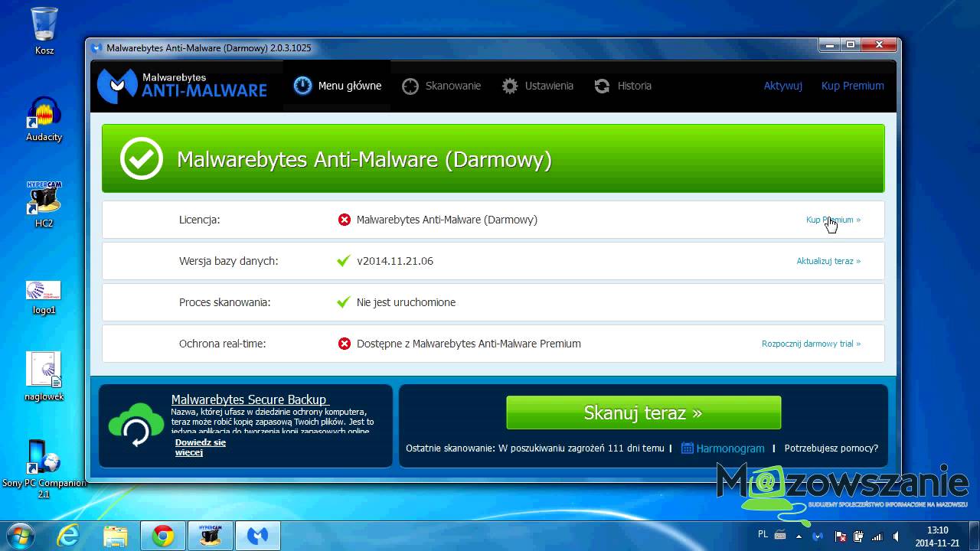The height and width of the screenshot is (551, 980).
Task: Click Kup Premium in the header
Action: [x=852, y=86]
